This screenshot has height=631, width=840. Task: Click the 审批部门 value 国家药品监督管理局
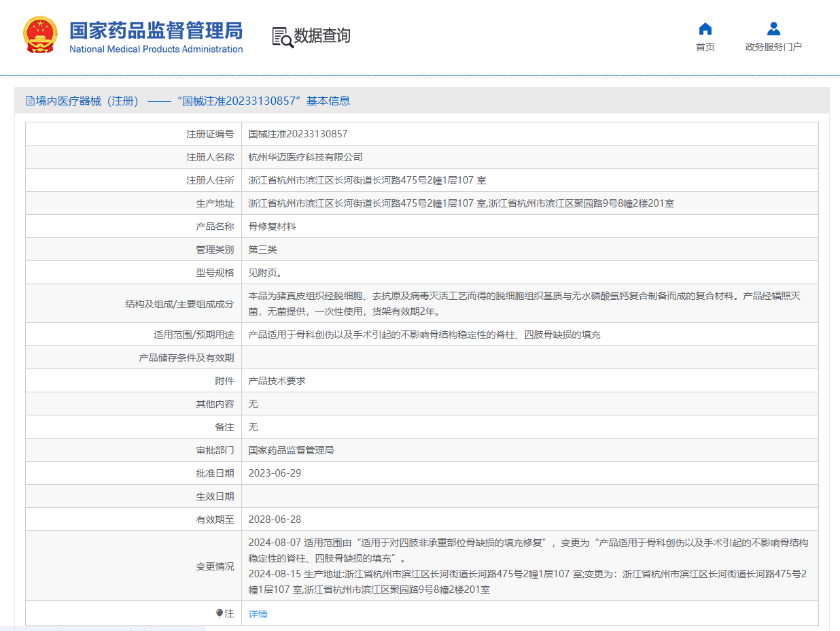[x=291, y=450]
